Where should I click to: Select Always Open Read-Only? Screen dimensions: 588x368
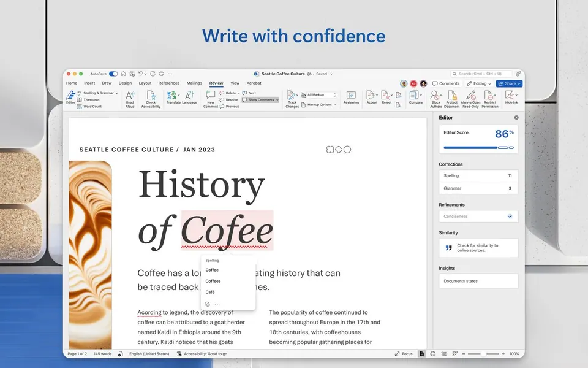[x=470, y=99]
